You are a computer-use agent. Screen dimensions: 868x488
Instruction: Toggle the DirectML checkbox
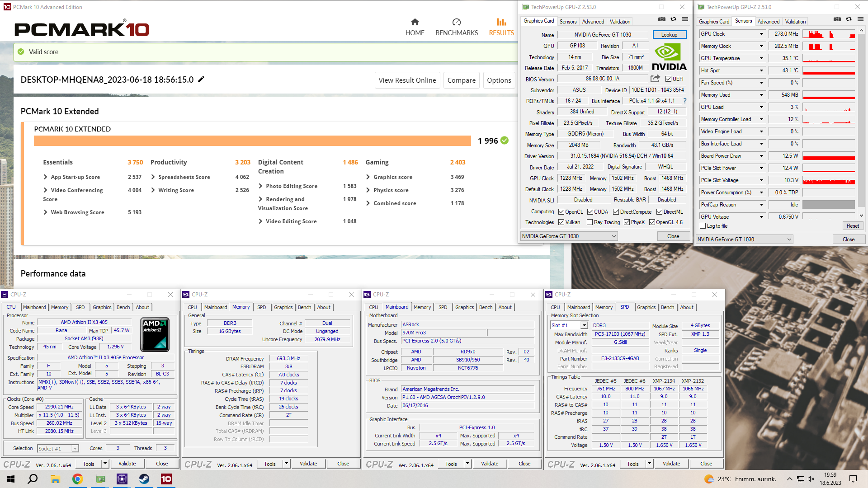tap(659, 212)
